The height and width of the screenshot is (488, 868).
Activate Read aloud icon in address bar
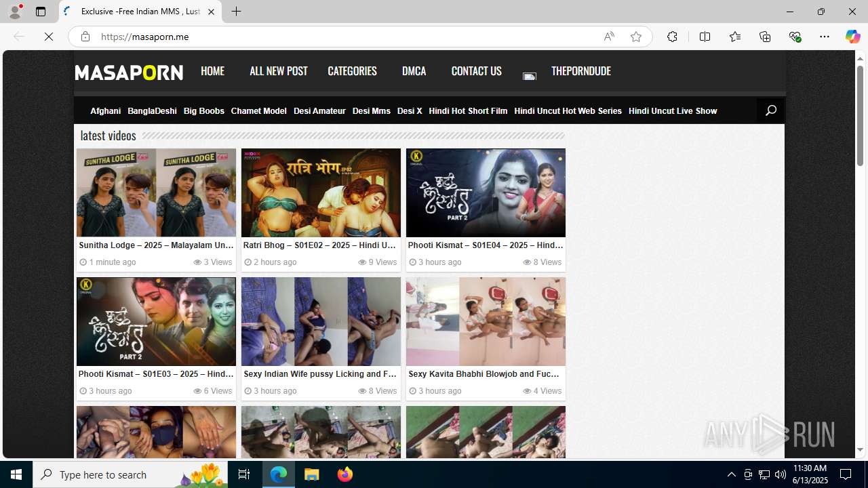click(609, 37)
